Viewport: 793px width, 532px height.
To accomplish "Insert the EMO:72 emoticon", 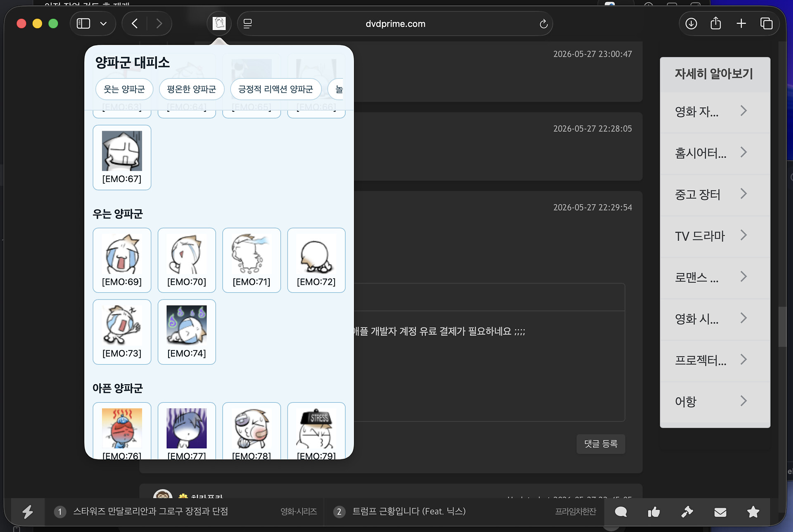I will tap(316, 260).
